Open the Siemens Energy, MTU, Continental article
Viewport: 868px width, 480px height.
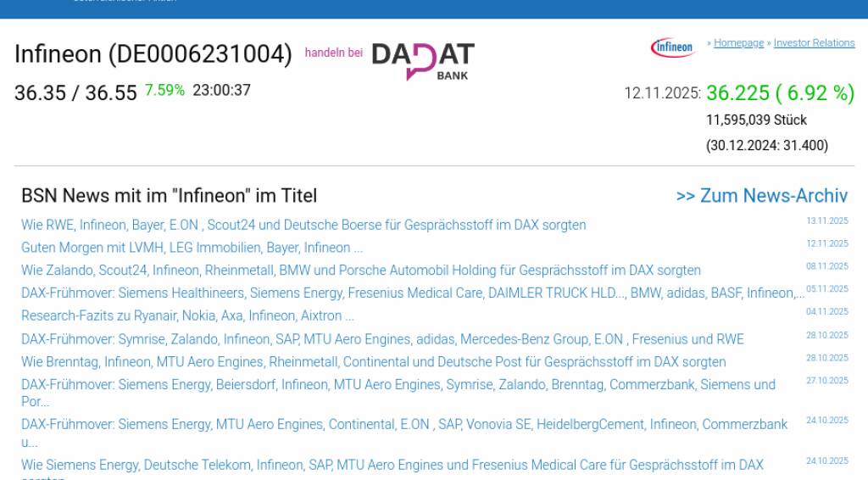(x=403, y=424)
